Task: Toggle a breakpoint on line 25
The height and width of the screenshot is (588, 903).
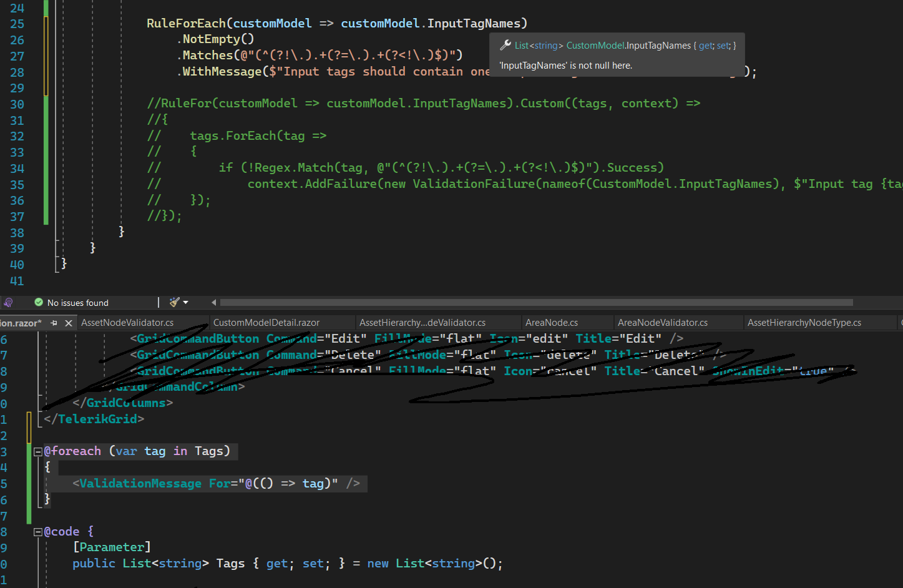Action: pos(5,23)
